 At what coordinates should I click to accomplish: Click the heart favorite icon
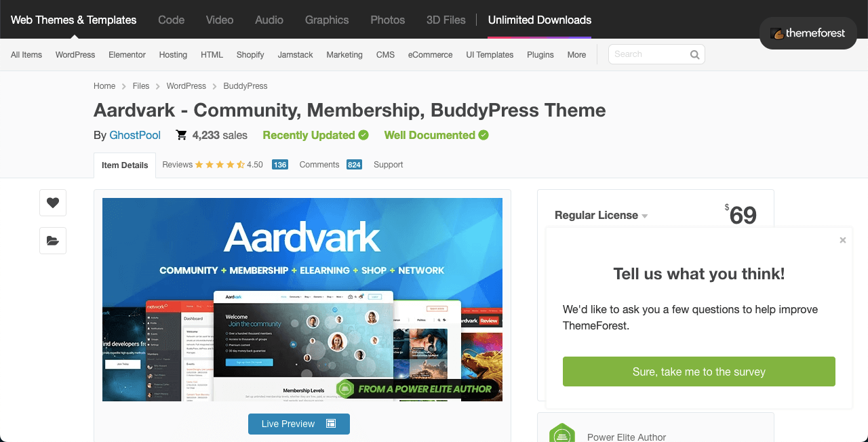click(x=53, y=203)
